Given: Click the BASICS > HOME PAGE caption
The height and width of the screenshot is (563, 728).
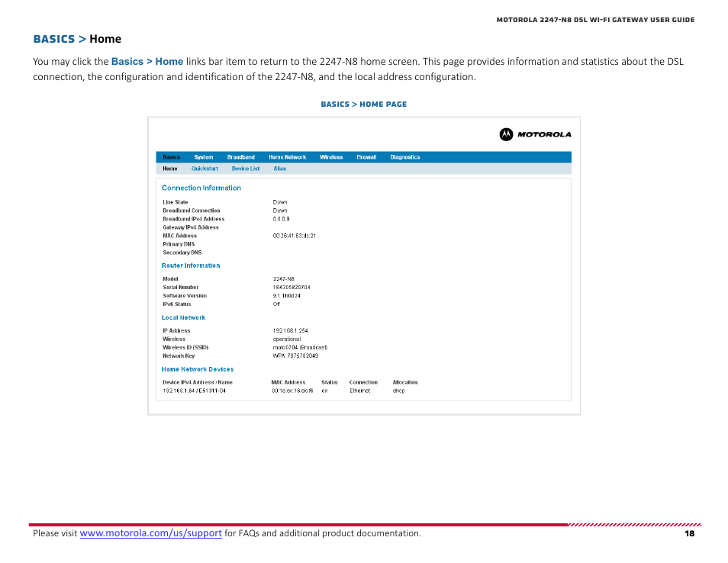Looking at the screenshot, I should pyautogui.click(x=363, y=105).
